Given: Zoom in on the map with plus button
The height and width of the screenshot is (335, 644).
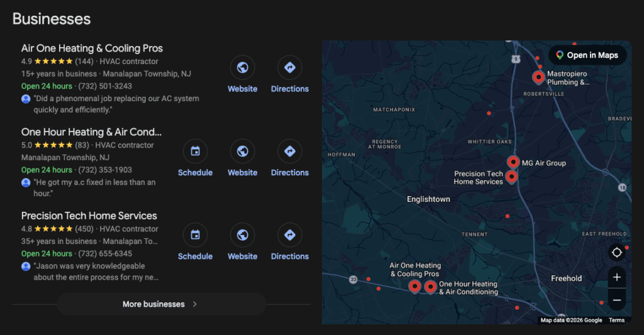Looking at the screenshot, I should (x=616, y=277).
